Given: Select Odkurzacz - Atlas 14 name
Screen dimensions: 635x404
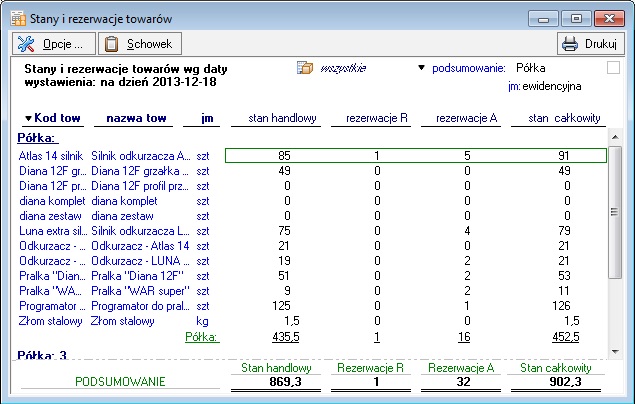Looking at the screenshot, I should click(x=140, y=246).
